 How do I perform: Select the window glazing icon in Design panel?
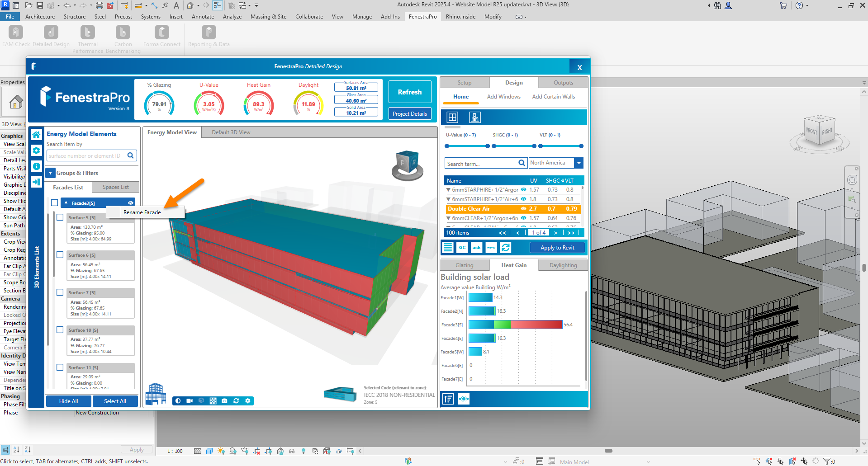point(452,118)
